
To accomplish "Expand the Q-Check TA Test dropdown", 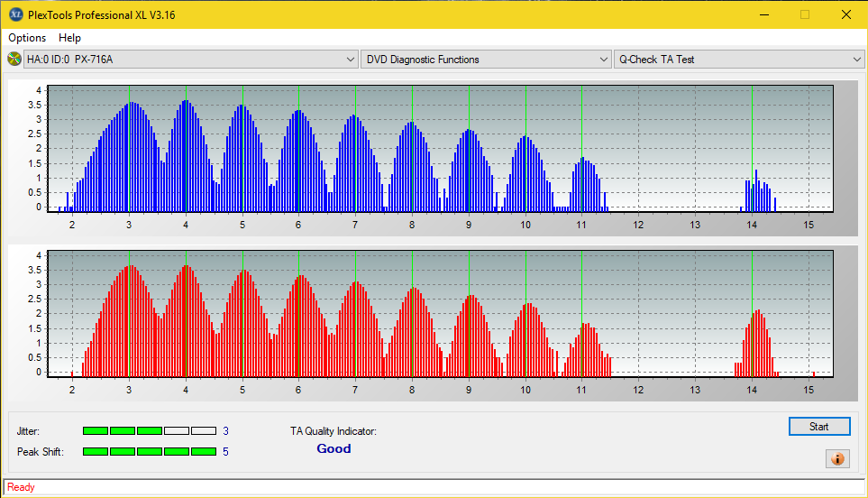I will tap(738, 60).
